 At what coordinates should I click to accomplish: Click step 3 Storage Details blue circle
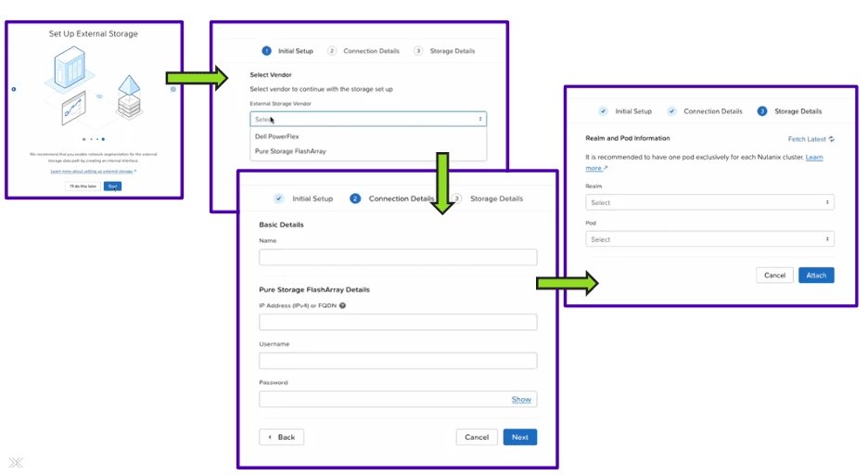click(x=762, y=111)
